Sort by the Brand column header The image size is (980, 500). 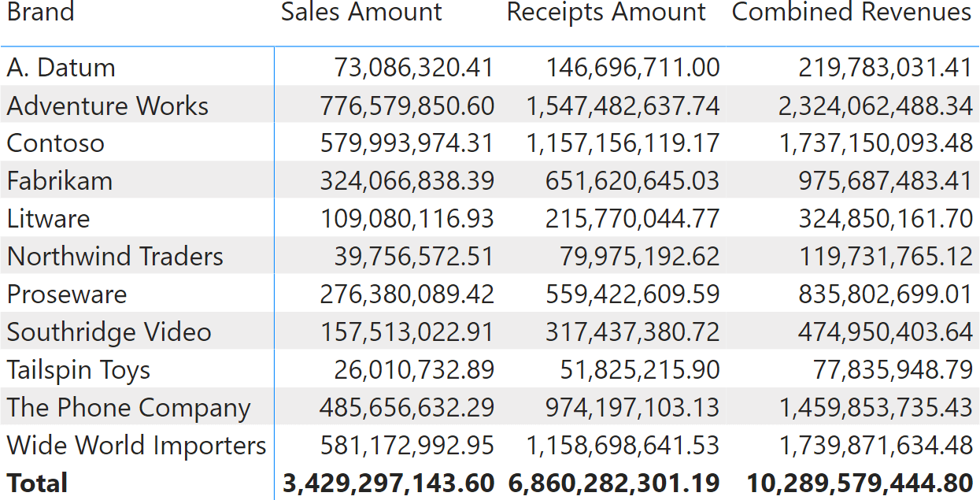(40, 12)
